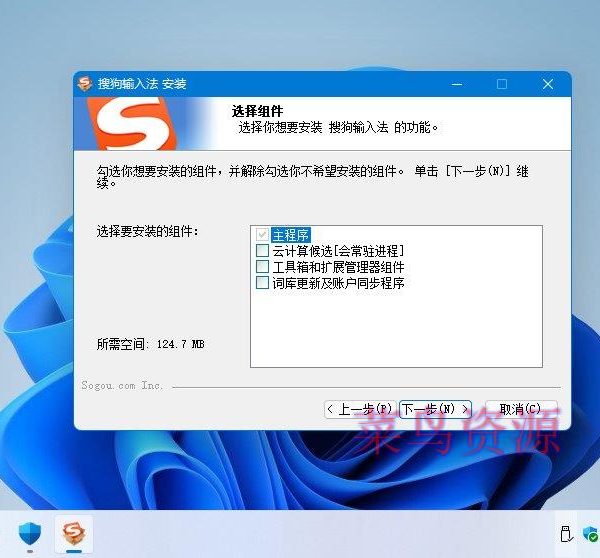
Task: Go back with 上一步(P) button
Action: pos(359,409)
